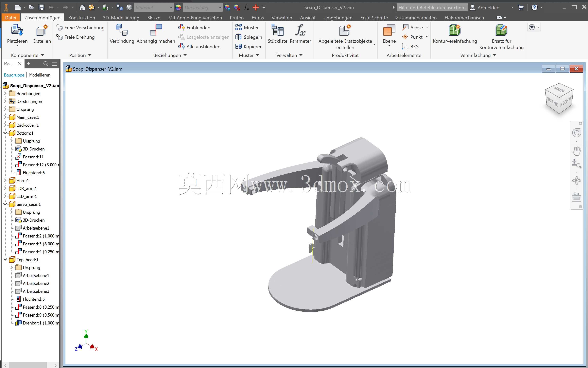
Task: Click the Undo arrow in toolbar
Action: (x=51, y=7)
